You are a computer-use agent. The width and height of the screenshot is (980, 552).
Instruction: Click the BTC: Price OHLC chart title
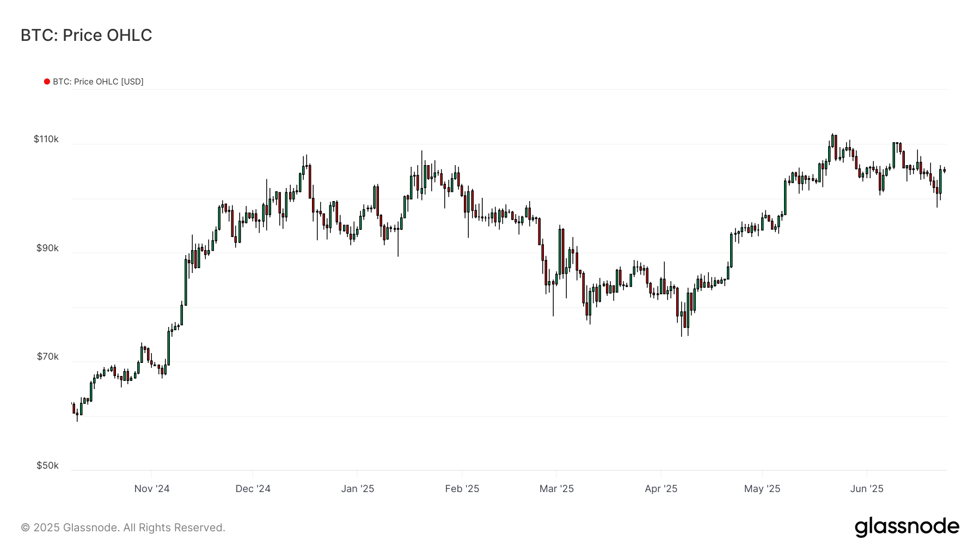[x=86, y=35]
